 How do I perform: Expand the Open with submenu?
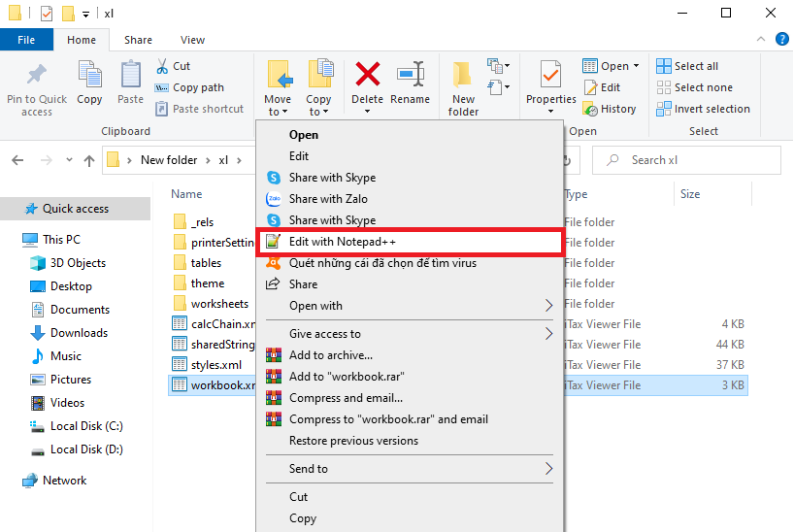[548, 306]
